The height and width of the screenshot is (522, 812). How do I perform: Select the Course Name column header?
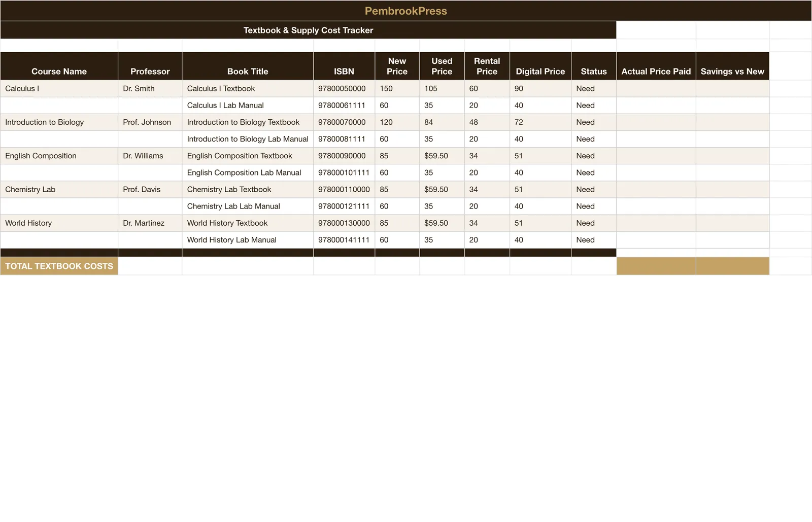pyautogui.click(x=59, y=66)
